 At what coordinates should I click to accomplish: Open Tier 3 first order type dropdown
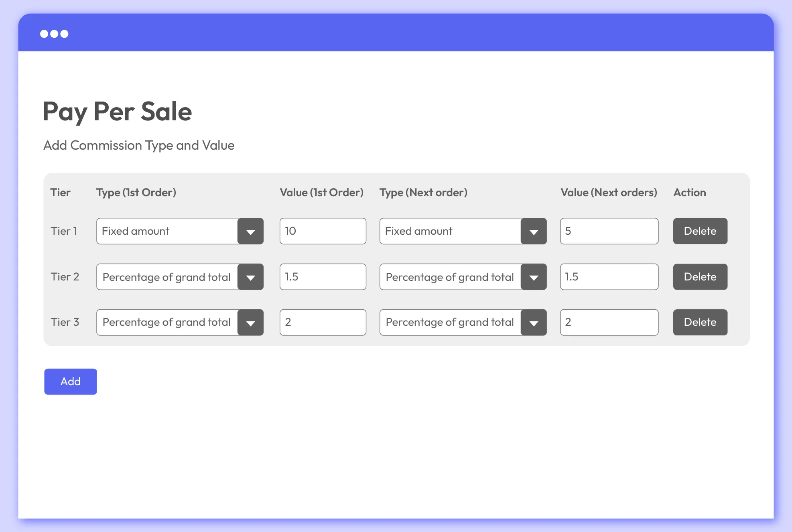click(x=250, y=323)
